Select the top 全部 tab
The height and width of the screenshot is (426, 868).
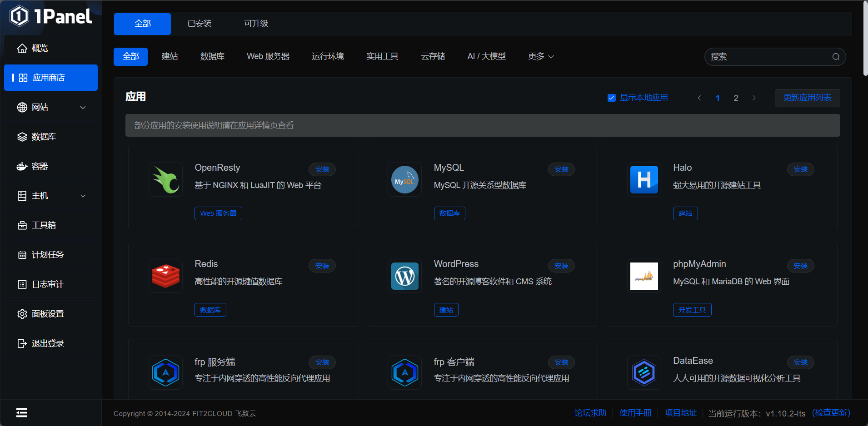click(x=142, y=24)
